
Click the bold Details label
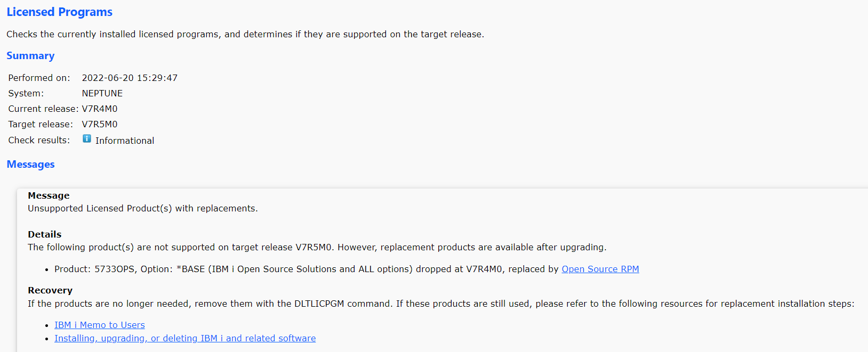[45, 234]
